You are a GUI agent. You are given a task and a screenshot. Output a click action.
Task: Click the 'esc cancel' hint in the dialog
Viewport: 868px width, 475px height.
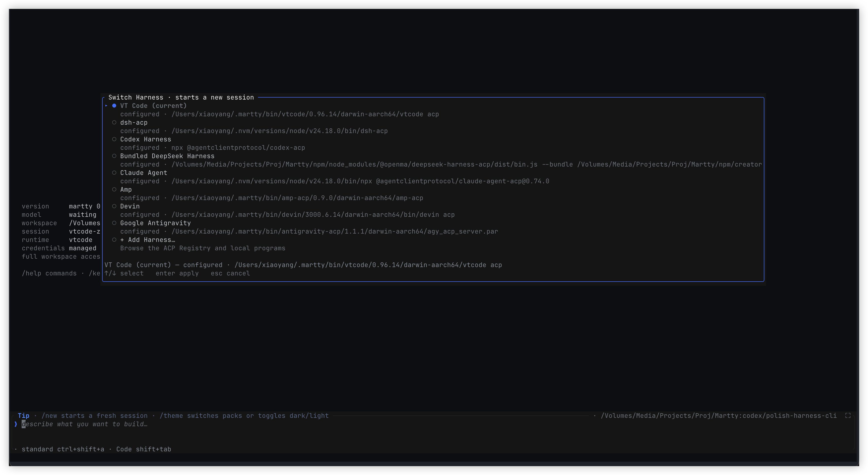pos(230,273)
